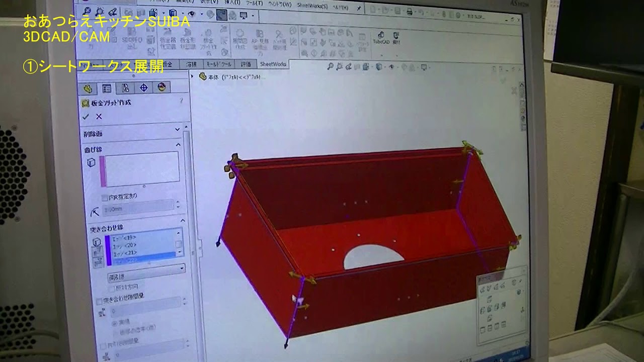Image resolution: width=644 pixels, height=362 pixels.
Task: Open the モールドツール command tab
Action: click(x=219, y=64)
